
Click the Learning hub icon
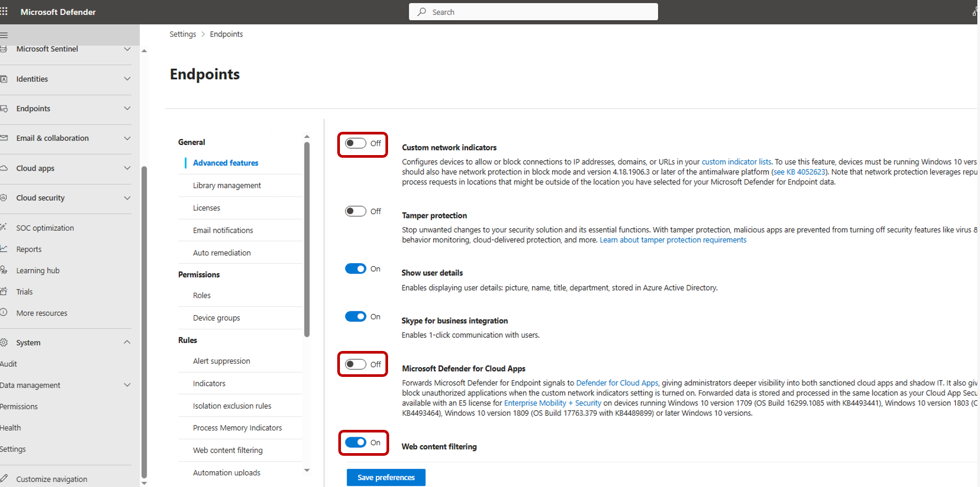click(x=4, y=270)
